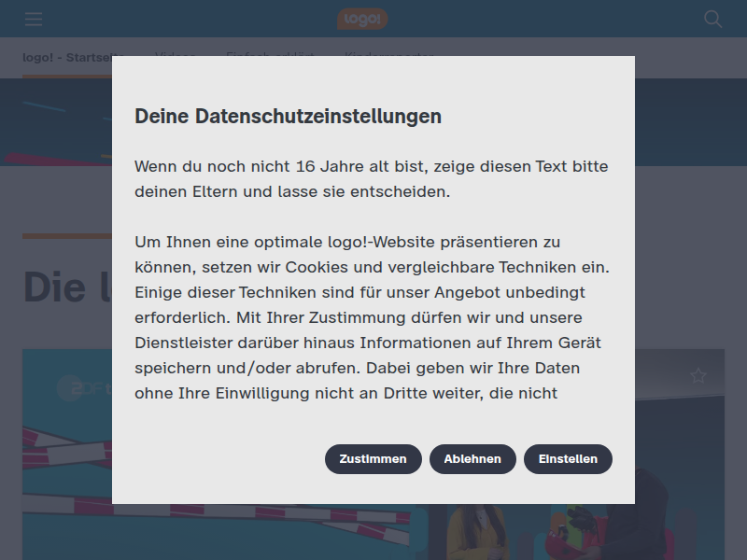This screenshot has width=747, height=560.
Task: Click the ZDFtivi logo on the video thumbnail
Action: pyautogui.click(x=84, y=388)
